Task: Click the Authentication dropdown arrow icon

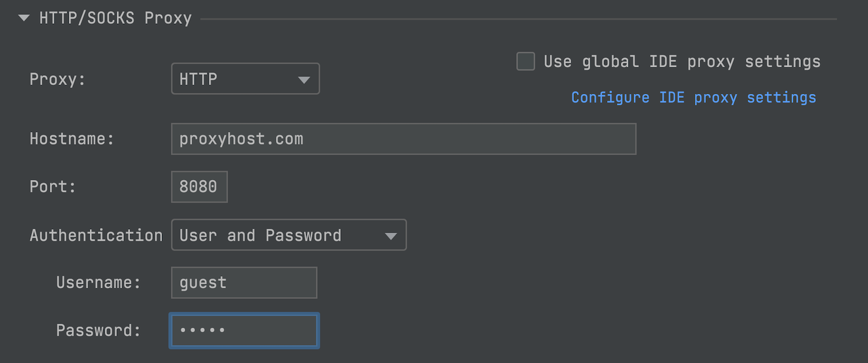Action: 391,236
